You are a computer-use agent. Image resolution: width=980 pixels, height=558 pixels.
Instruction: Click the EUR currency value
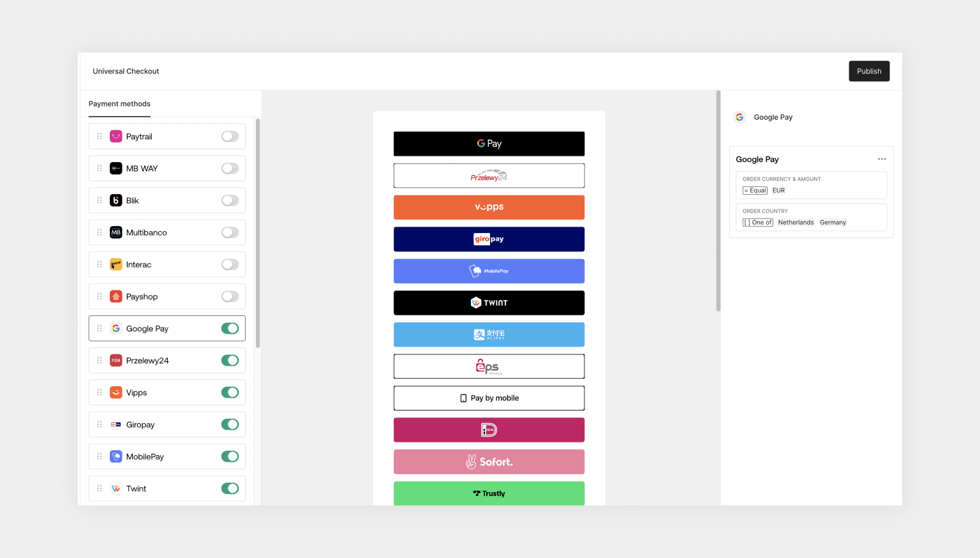[778, 190]
